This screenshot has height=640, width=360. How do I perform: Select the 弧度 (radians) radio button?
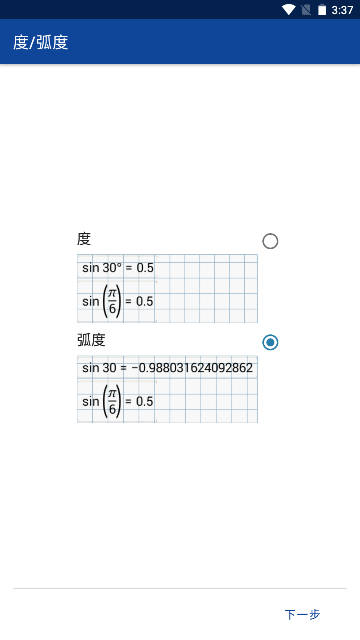(x=270, y=342)
